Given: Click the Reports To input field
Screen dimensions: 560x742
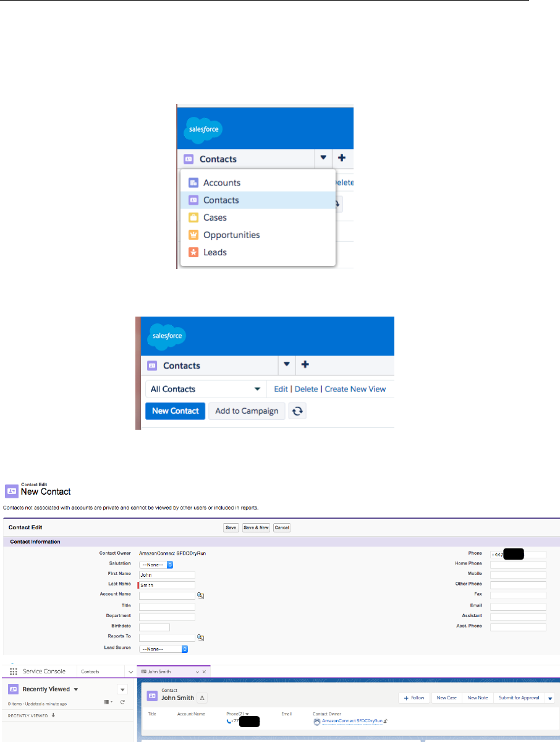Looking at the screenshot, I should coord(167,638).
